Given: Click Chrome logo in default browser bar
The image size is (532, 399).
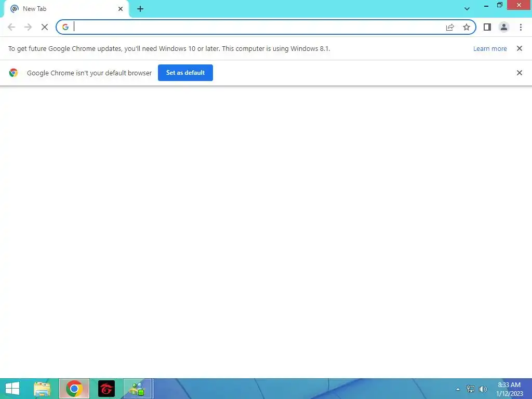Looking at the screenshot, I should tap(13, 73).
